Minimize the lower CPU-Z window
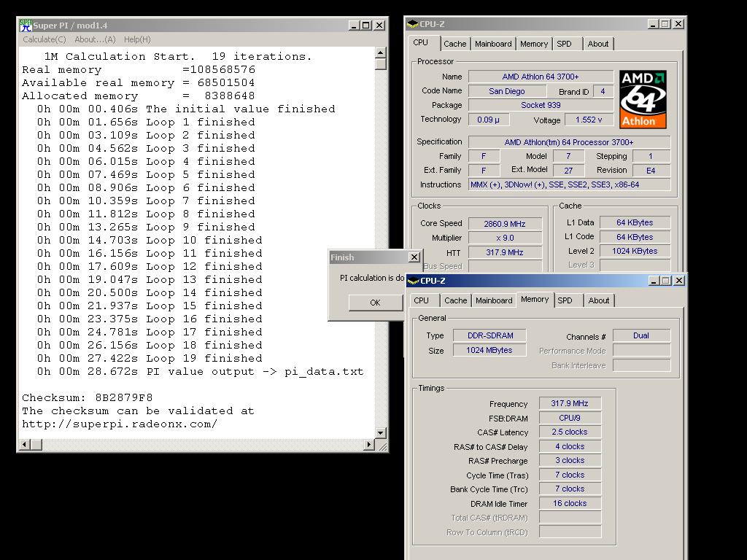Image resolution: width=747 pixels, height=560 pixels. click(x=654, y=281)
